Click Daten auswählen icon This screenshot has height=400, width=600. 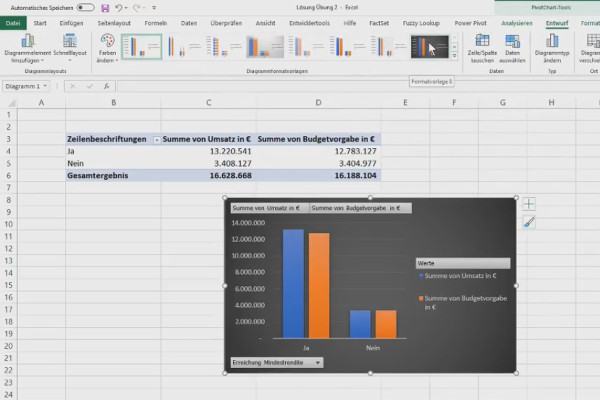pos(512,49)
